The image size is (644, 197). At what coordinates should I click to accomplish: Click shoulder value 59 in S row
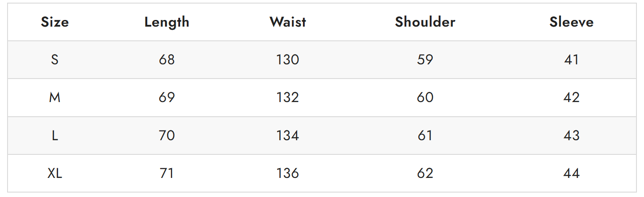click(425, 60)
